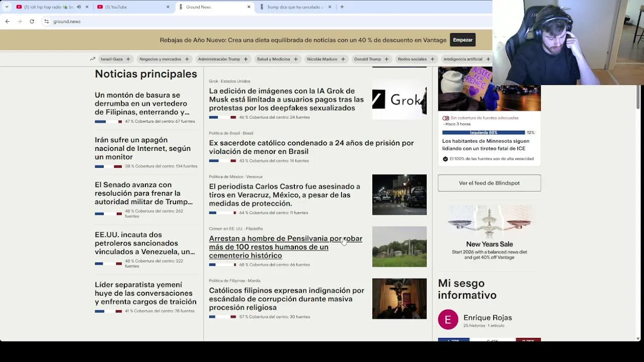Screen dimensions: 644x362
Task: Open the Donald Trump topic chip
Action: 367,59
